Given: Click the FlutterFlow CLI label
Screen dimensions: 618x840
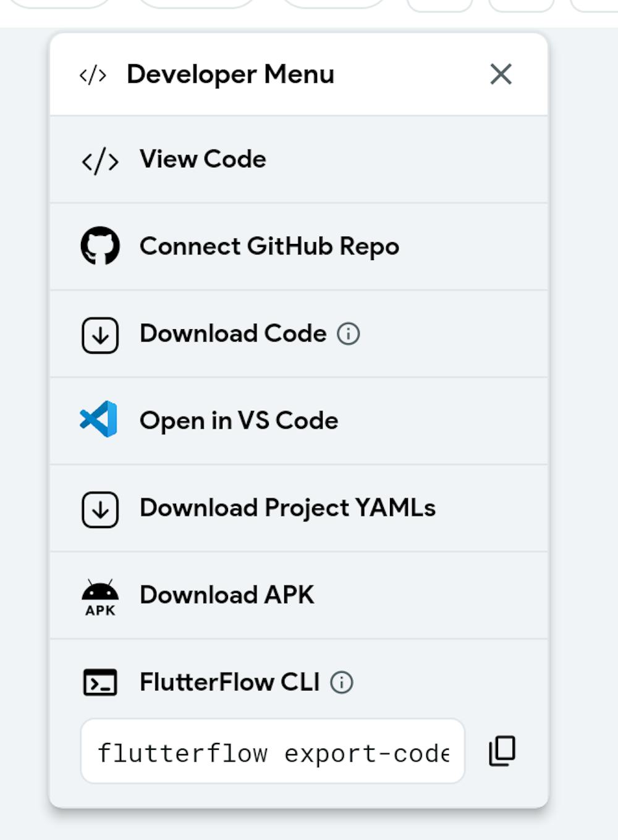Looking at the screenshot, I should (x=229, y=682).
